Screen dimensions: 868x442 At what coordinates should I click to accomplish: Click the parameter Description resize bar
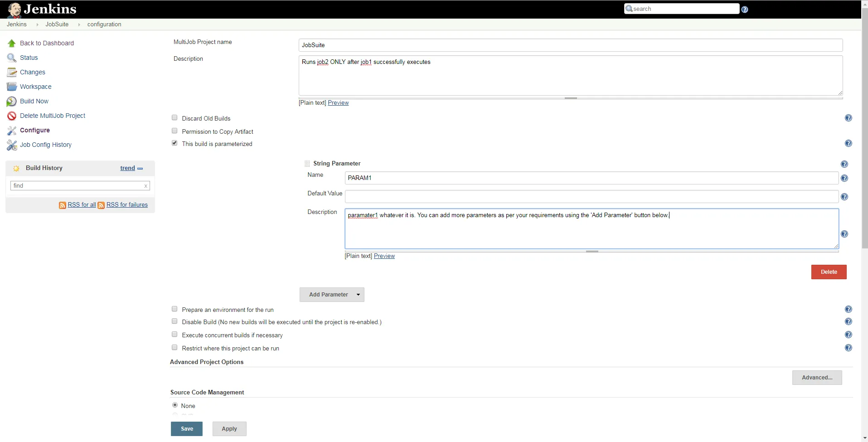tap(592, 251)
